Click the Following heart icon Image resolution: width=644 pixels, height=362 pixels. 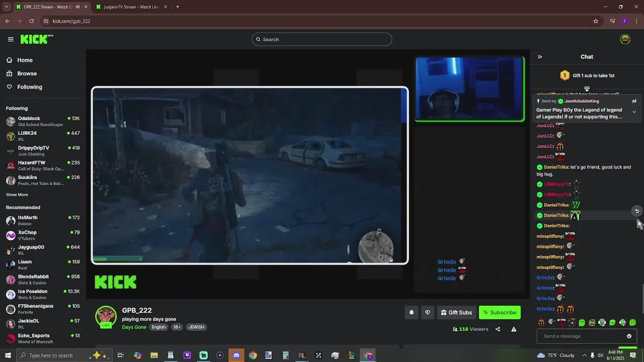click(x=10, y=87)
